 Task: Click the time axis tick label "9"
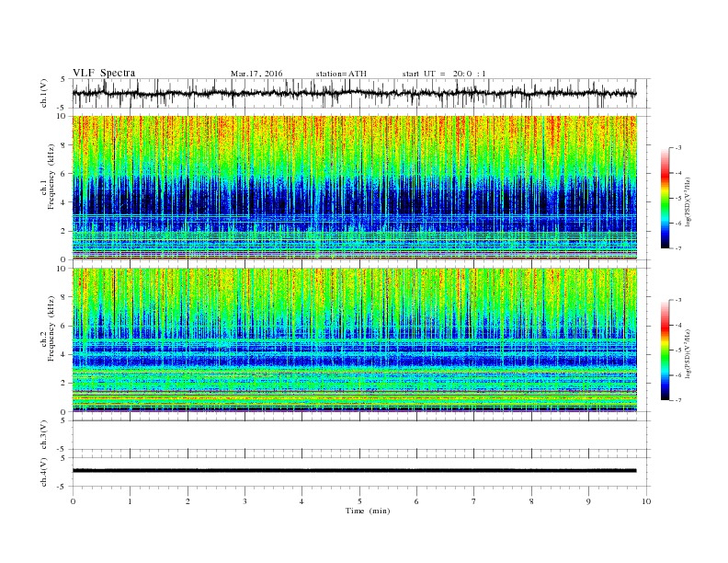(x=588, y=501)
